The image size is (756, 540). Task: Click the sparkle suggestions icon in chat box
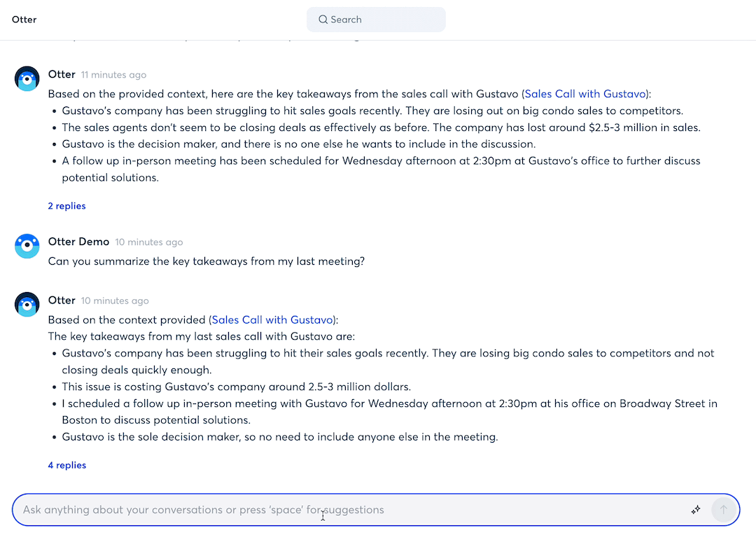(696, 510)
